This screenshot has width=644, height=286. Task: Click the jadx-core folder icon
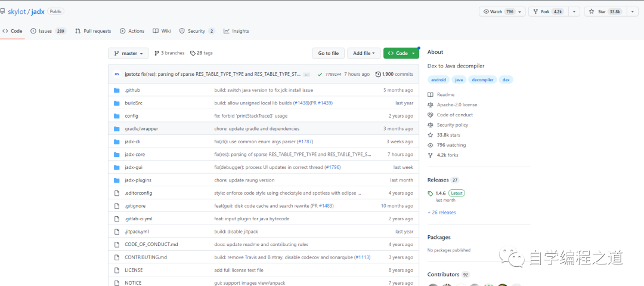pos(117,154)
